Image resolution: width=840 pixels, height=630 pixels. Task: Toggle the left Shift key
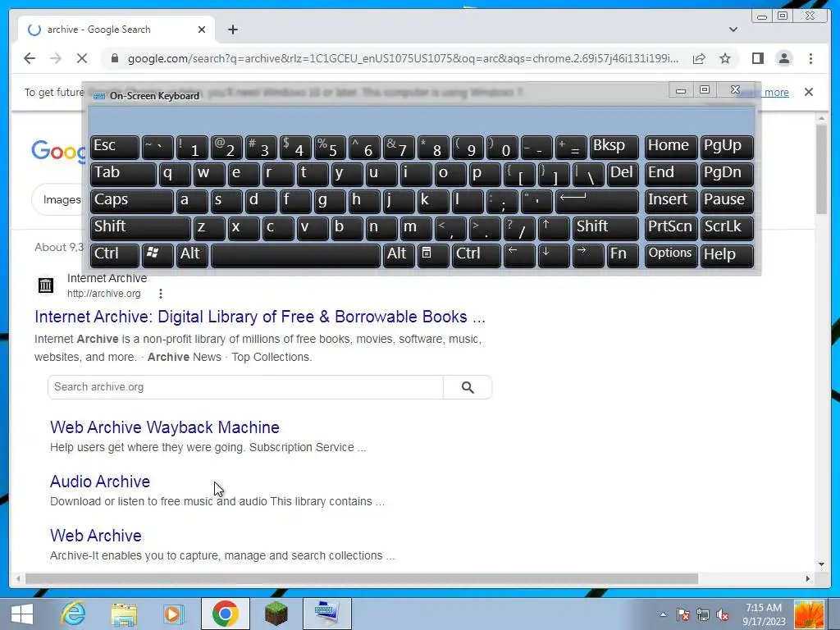pos(140,228)
